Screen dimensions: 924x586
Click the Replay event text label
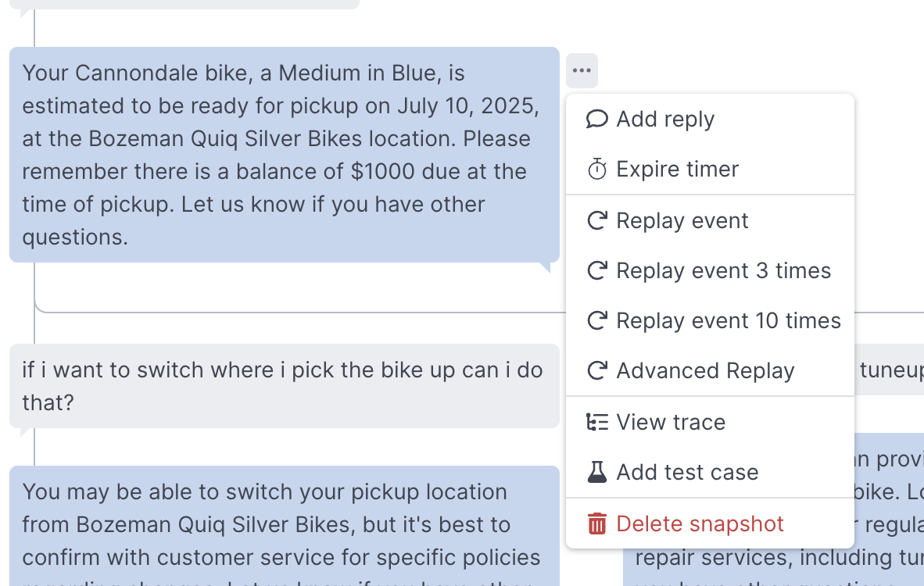coord(682,221)
